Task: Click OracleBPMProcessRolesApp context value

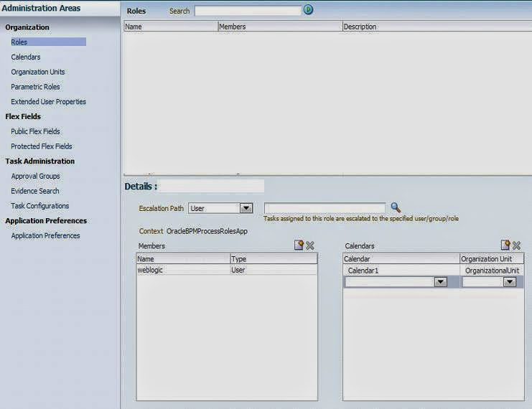Action: [207, 231]
